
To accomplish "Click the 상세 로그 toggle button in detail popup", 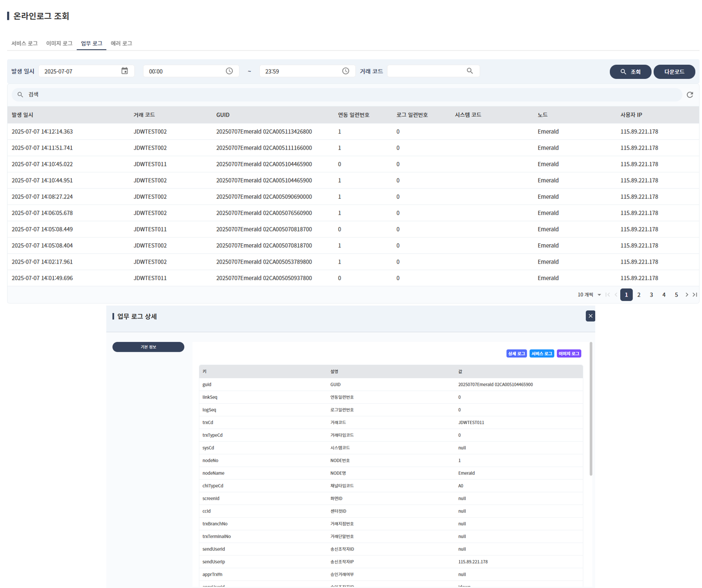I will (x=516, y=353).
